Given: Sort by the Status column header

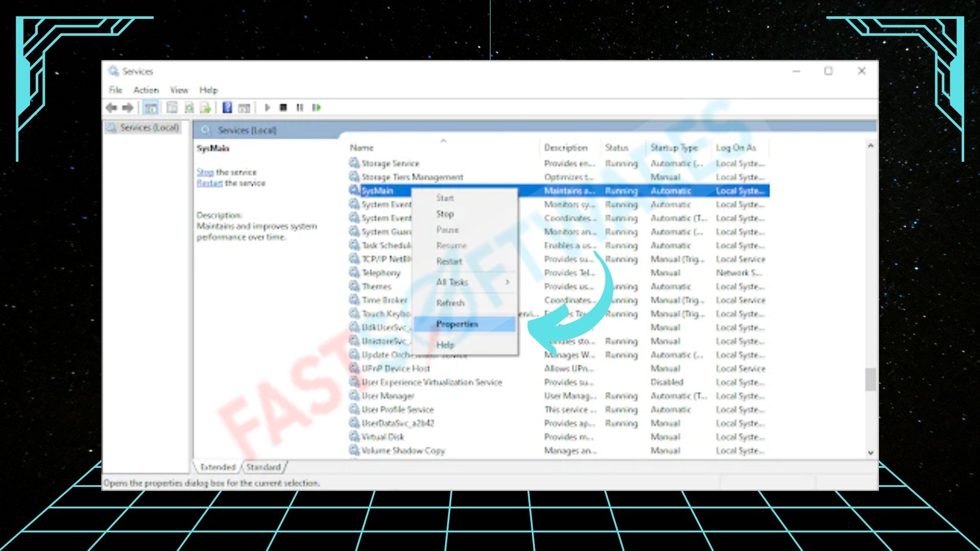Looking at the screenshot, I should pyautogui.click(x=623, y=147).
